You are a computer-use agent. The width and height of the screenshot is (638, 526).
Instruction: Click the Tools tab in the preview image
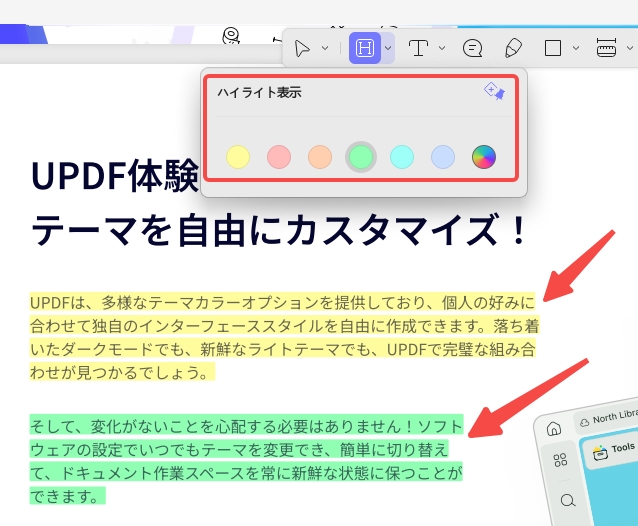(x=614, y=451)
